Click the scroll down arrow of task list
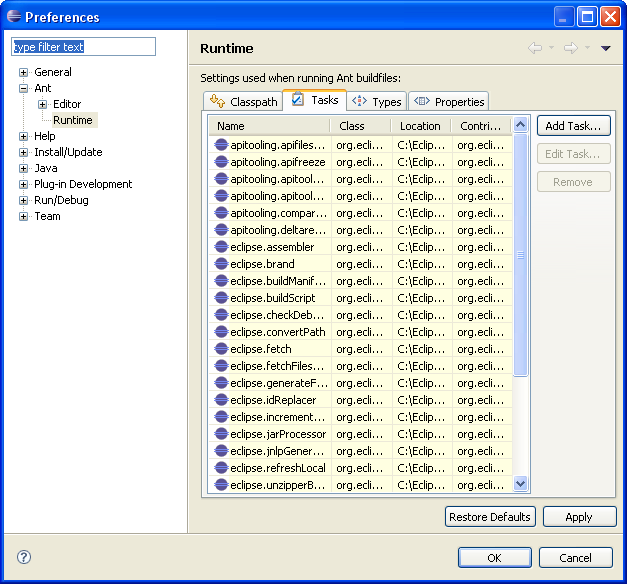 click(x=520, y=483)
